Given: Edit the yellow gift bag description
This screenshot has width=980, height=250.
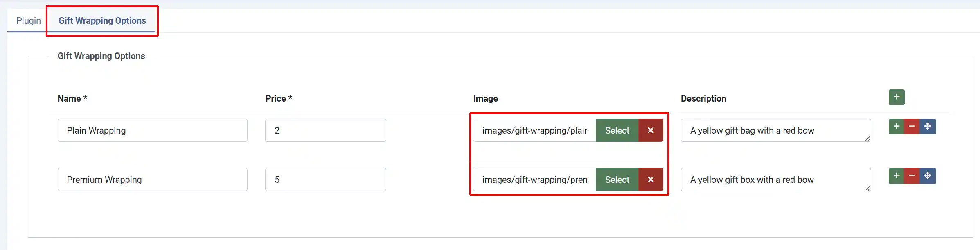Looking at the screenshot, I should click(x=776, y=130).
